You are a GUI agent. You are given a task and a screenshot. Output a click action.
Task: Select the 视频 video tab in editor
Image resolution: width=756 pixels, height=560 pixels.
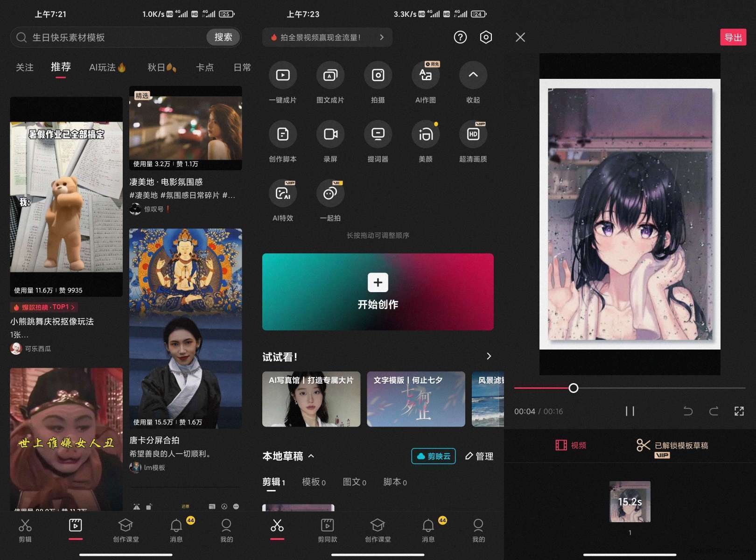click(571, 445)
